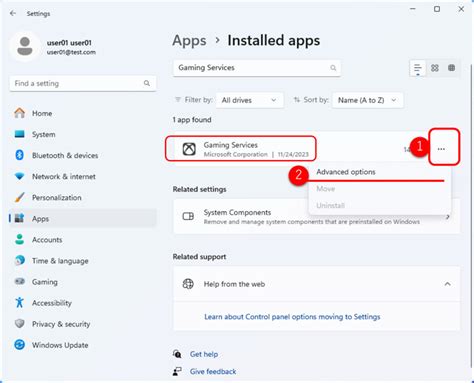Open the three-dot menu for Gaming Services
Viewport: 474px width, 383px height.
441,149
